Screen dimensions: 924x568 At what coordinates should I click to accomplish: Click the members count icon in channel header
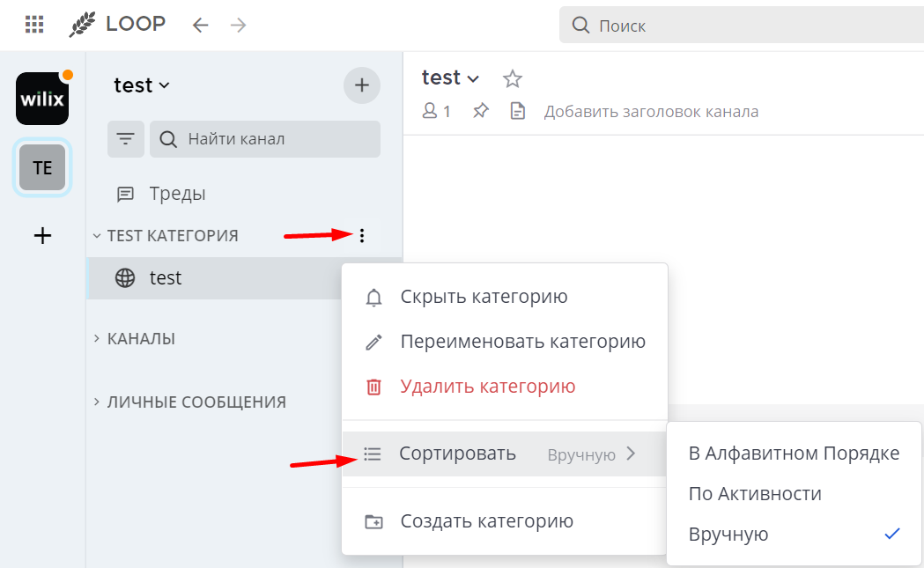pyautogui.click(x=435, y=110)
